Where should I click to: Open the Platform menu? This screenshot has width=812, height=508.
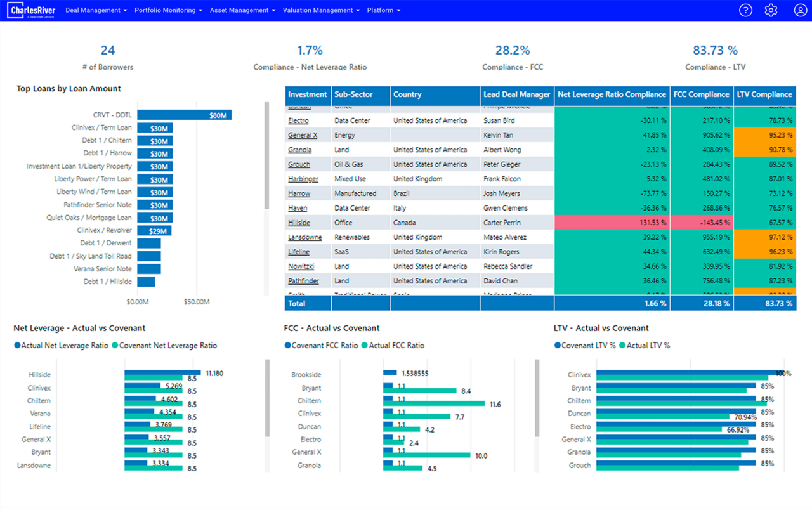[383, 10]
